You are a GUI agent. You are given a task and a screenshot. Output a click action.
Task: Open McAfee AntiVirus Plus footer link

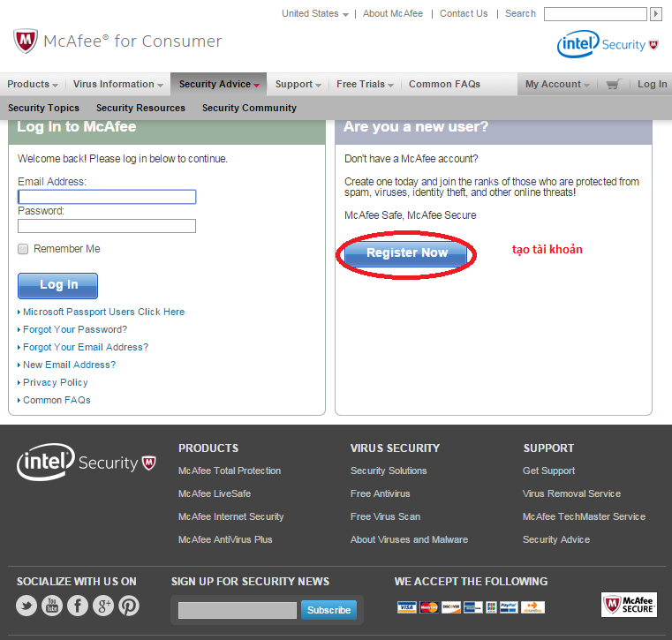click(225, 539)
